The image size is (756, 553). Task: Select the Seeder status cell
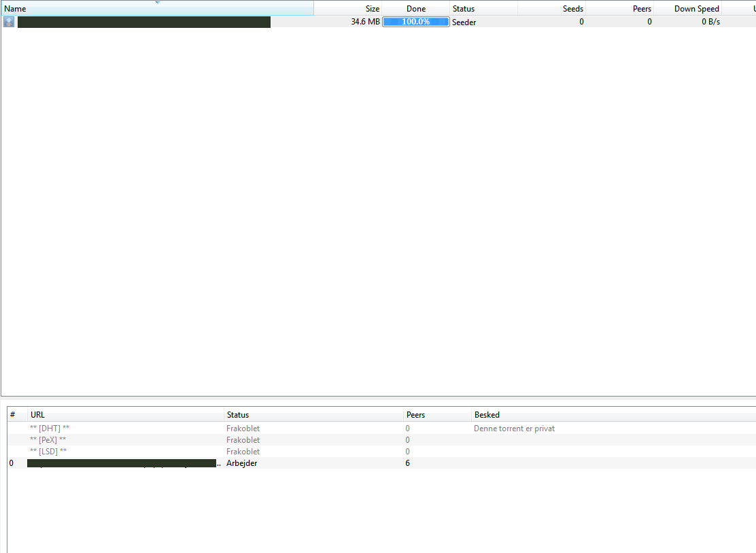tap(464, 22)
